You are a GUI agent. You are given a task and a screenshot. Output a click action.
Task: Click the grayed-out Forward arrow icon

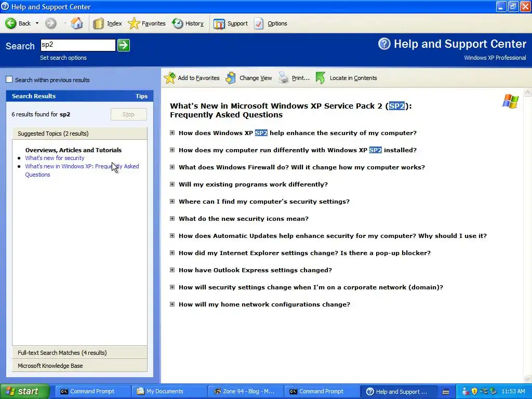click(x=51, y=23)
